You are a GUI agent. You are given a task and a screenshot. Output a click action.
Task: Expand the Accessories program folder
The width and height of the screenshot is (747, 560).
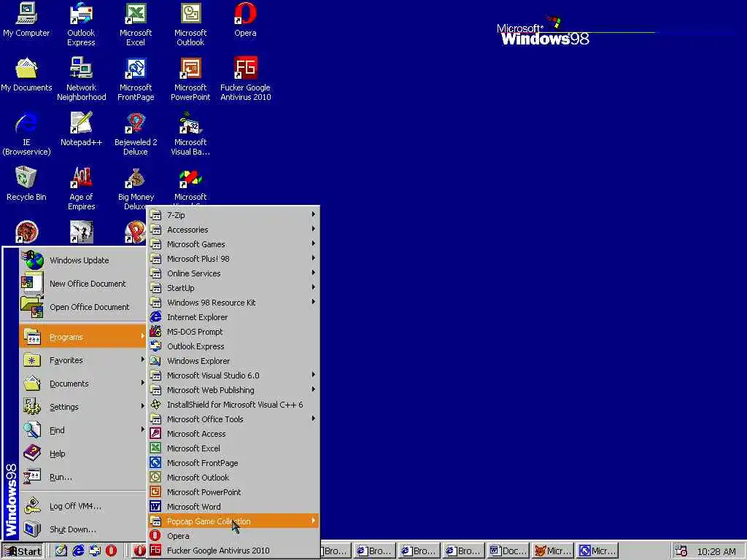[233, 230]
